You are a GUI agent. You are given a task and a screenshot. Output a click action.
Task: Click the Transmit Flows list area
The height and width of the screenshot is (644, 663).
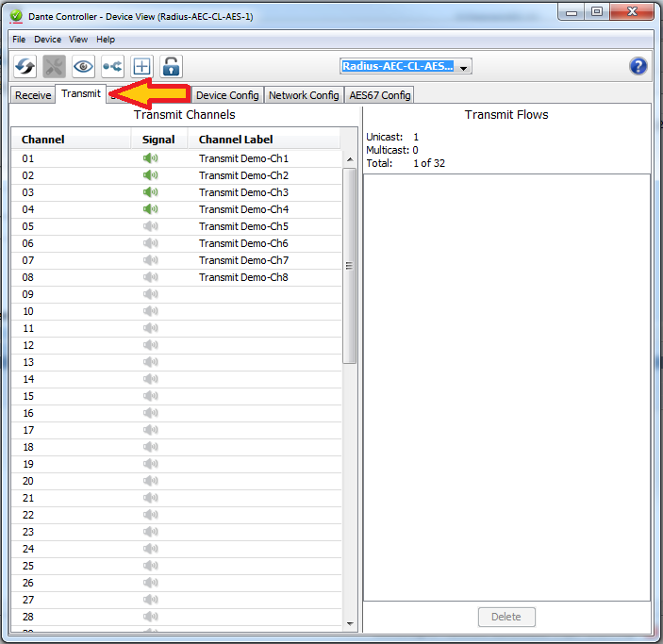[x=506, y=387]
